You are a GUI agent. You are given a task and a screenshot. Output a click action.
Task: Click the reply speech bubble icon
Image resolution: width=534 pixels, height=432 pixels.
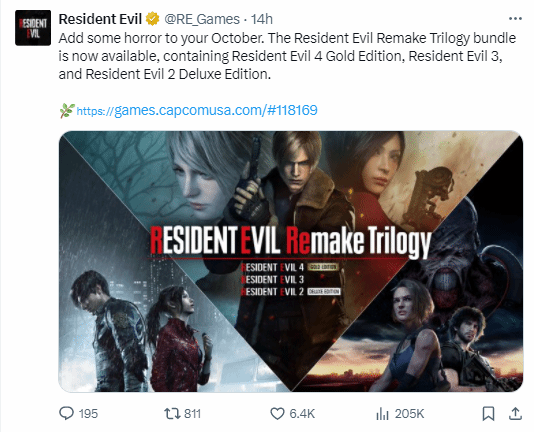(66, 413)
